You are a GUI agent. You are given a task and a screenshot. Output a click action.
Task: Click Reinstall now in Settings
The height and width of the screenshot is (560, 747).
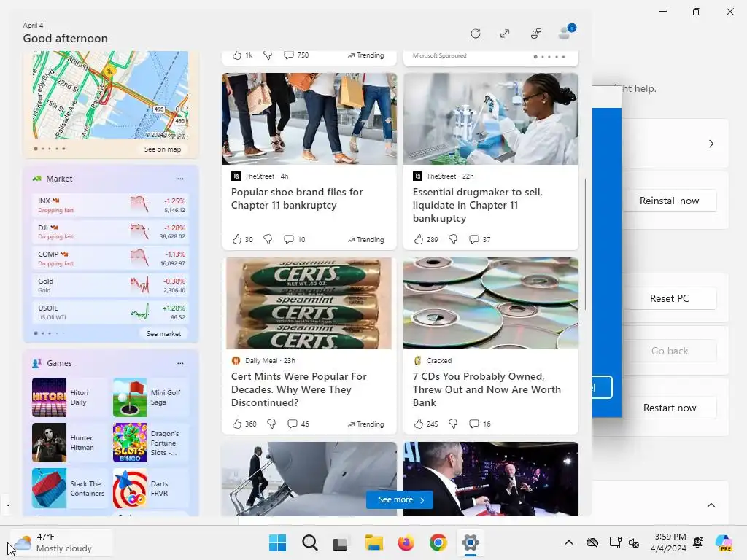669,201
